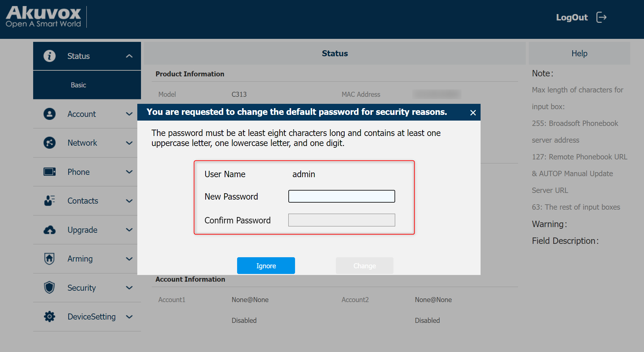Click the DeviceSetting gear icon
Image resolution: width=644 pixels, height=352 pixels.
(x=50, y=316)
